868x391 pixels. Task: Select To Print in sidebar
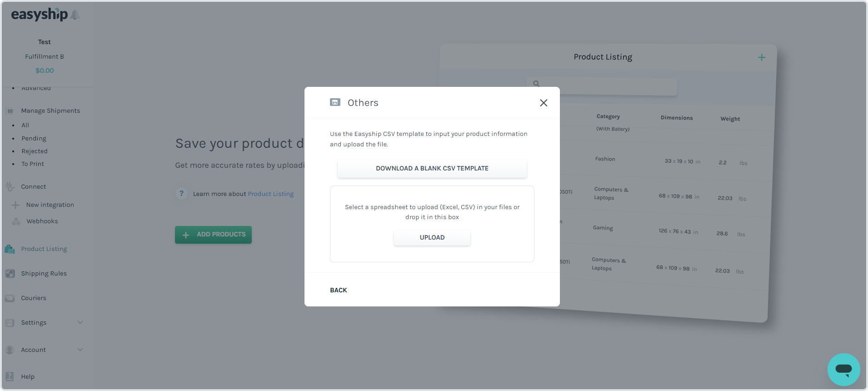[33, 164]
